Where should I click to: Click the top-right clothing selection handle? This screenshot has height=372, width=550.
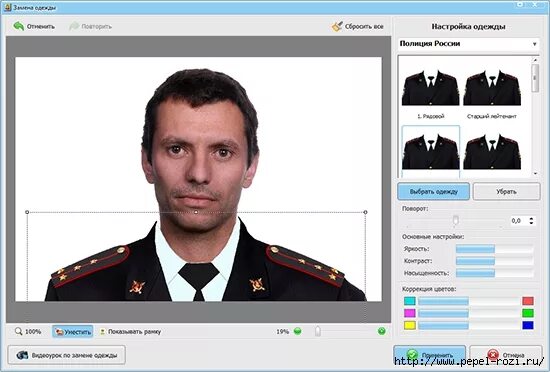pyautogui.click(x=365, y=212)
